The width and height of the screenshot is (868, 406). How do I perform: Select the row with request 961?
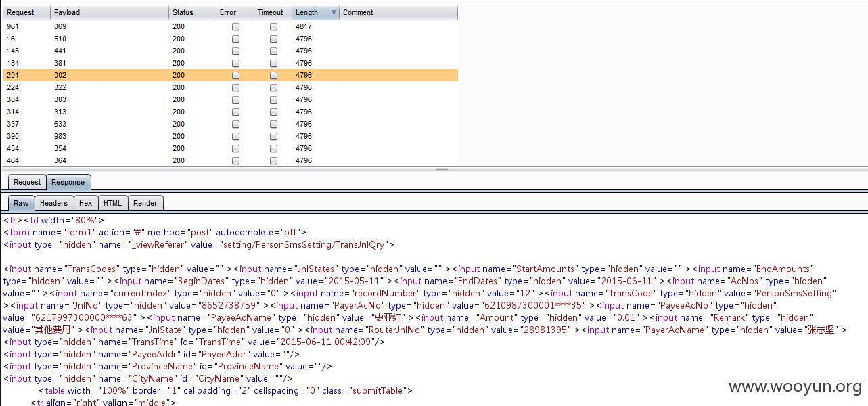(x=230, y=26)
